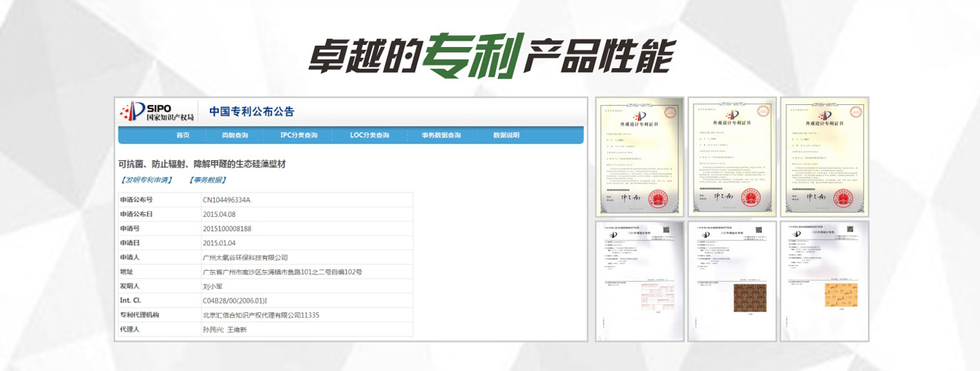This screenshot has width=980, height=371.
Task: Click the patent title 可抗菌、防止辐射 heading
Action: point(202,164)
